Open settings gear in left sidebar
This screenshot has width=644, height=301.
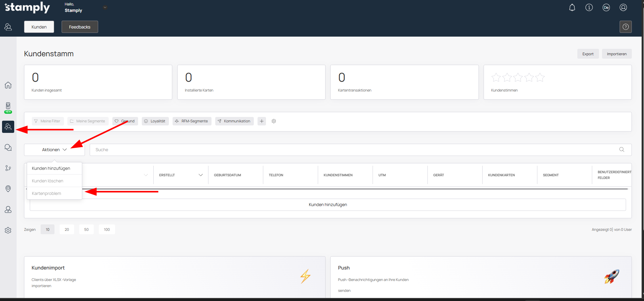click(x=8, y=230)
